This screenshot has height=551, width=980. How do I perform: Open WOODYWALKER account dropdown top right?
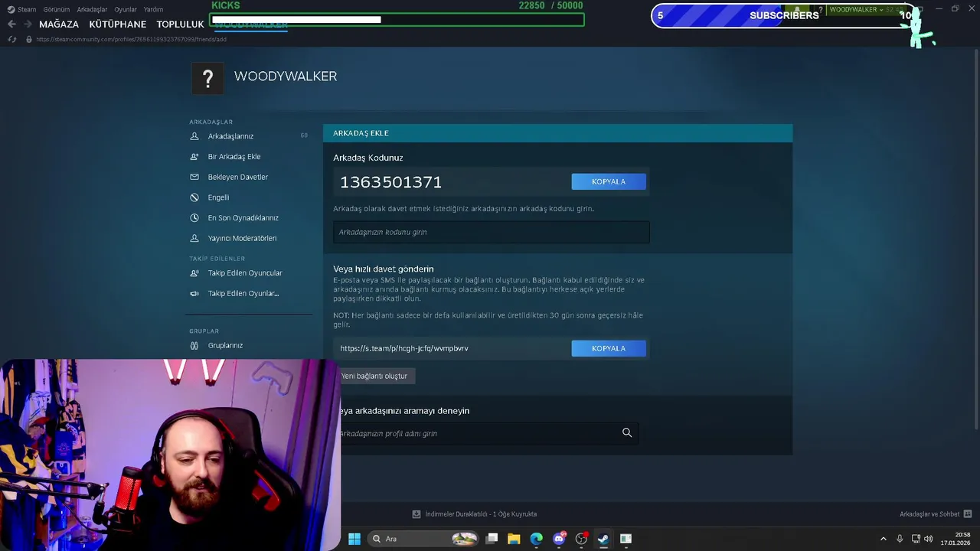[x=857, y=9]
